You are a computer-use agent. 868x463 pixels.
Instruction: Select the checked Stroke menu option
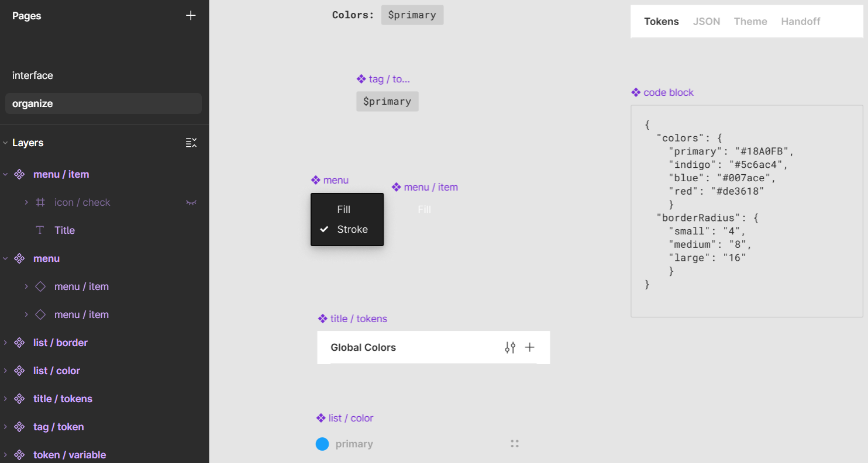(x=352, y=229)
